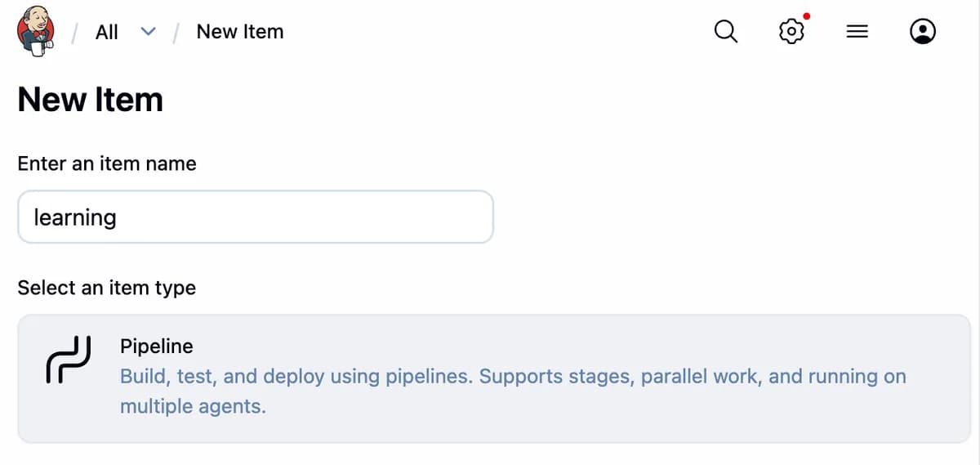Click the New Item breadcrumb

click(240, 32)
